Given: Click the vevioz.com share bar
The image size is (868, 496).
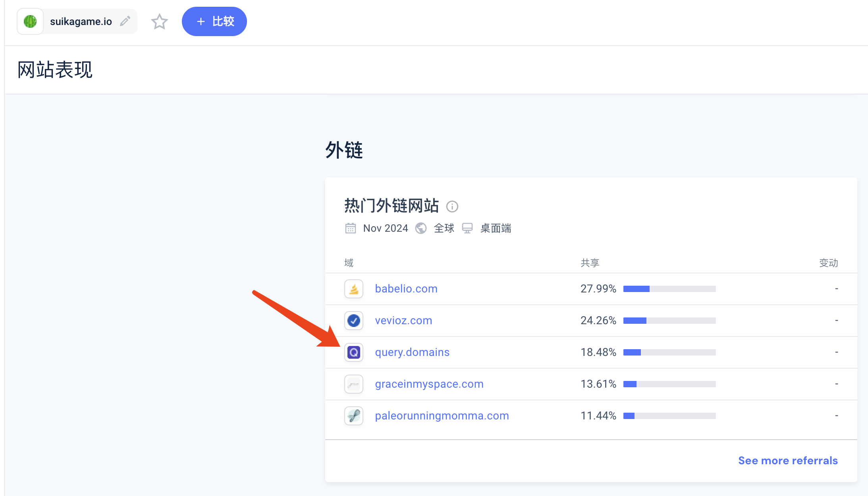Looking at the screenshot, I should click(x=669, y=321).
